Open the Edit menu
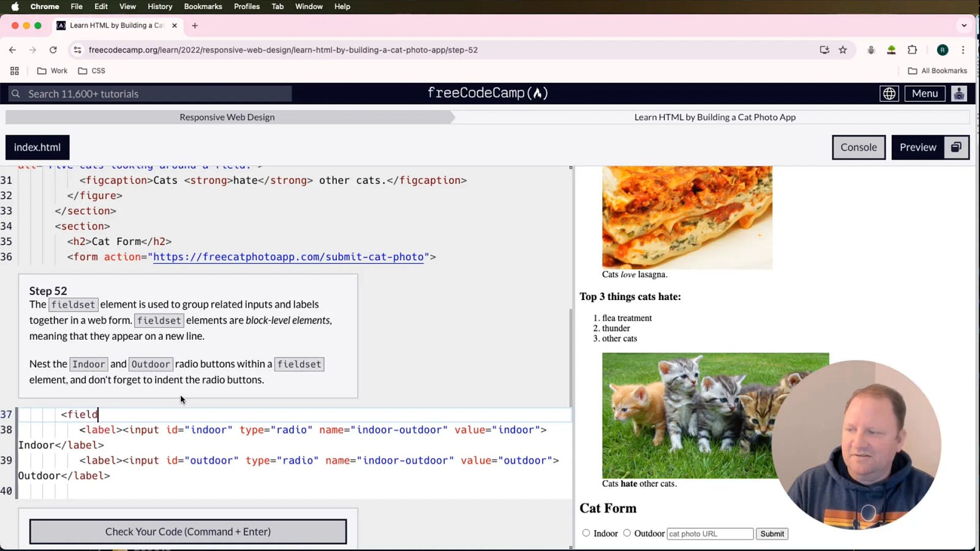Screen dimensions: 980x551 point(101,7)
